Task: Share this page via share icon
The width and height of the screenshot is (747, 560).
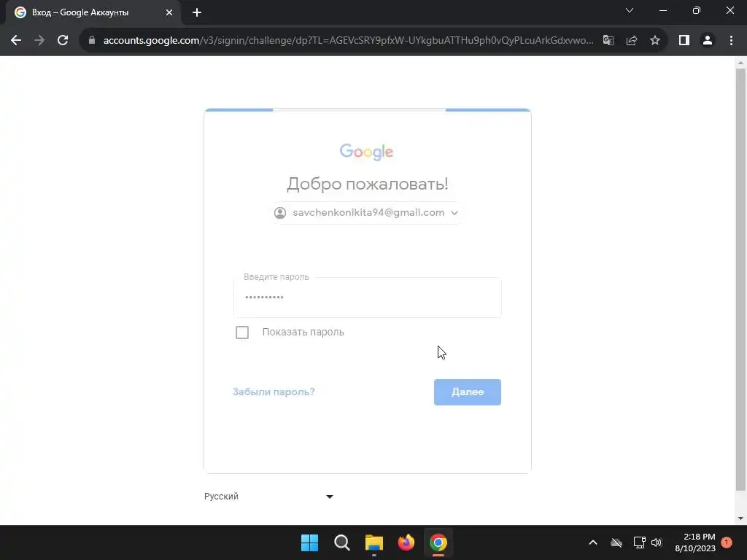Action: point(632,41)
